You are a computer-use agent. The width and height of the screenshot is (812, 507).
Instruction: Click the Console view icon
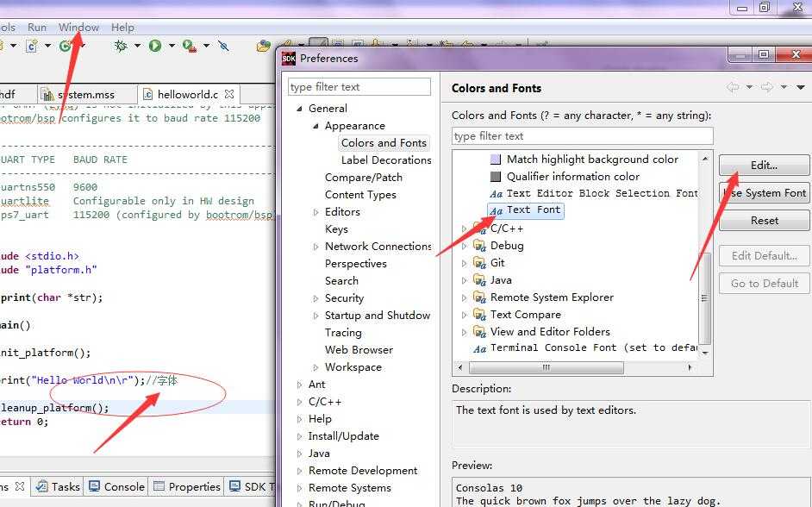tap(94, 485)
